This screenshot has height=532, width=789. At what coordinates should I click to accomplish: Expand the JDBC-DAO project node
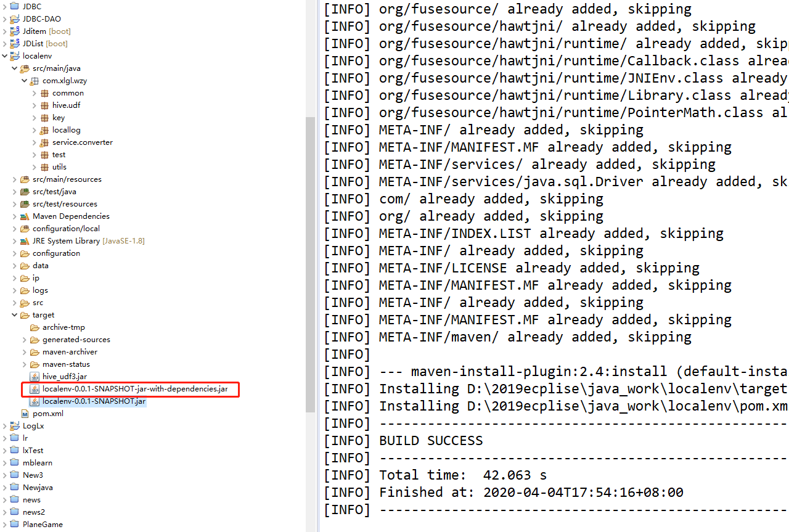click(x=5, y=18)
